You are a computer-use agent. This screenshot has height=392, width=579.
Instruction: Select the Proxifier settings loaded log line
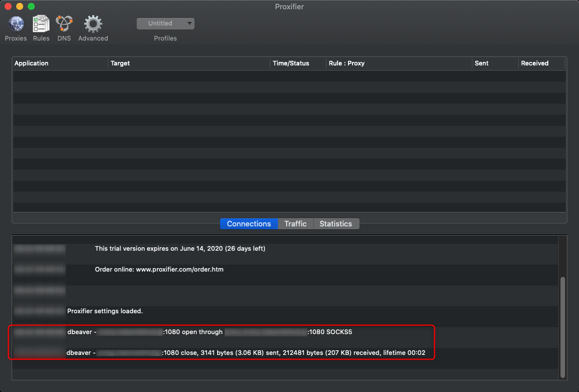tap(105, 311)
